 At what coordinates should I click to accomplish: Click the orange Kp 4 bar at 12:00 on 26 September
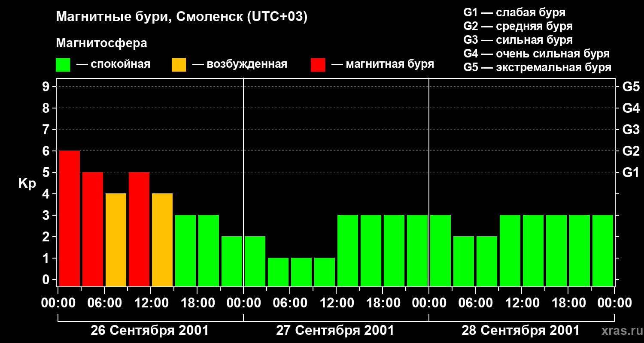pos(162,240)
